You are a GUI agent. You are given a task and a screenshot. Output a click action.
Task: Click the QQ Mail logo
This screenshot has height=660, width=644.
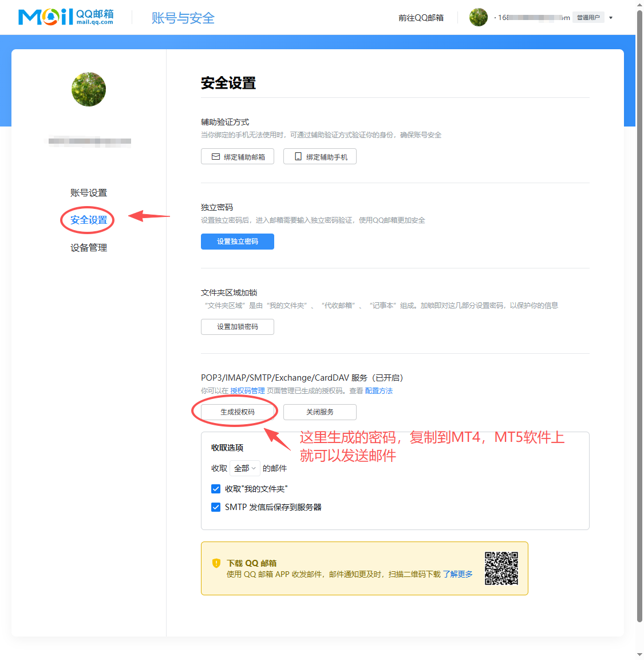point(66,17)
